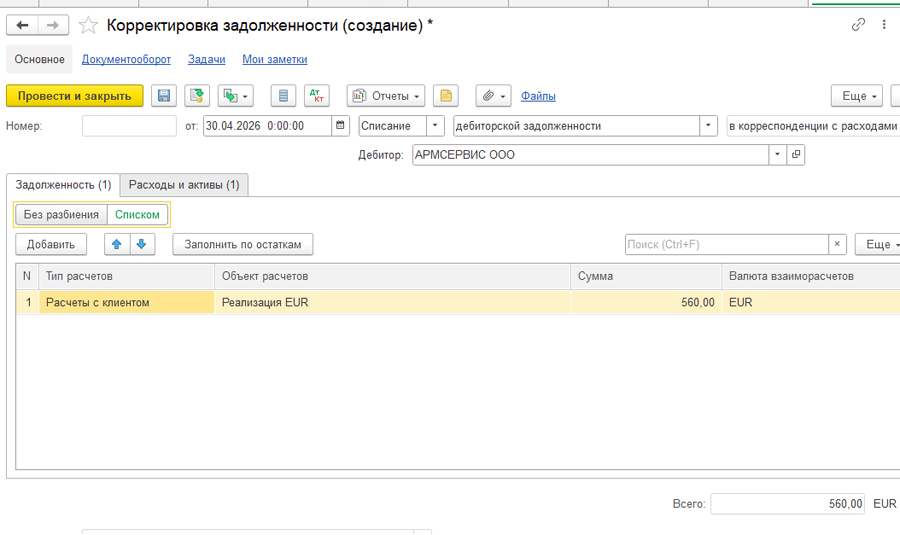The height and width of the screenshot is (535, 900).
Task: Save document with the floppy disk icon
Action: (x=164, y=96)
